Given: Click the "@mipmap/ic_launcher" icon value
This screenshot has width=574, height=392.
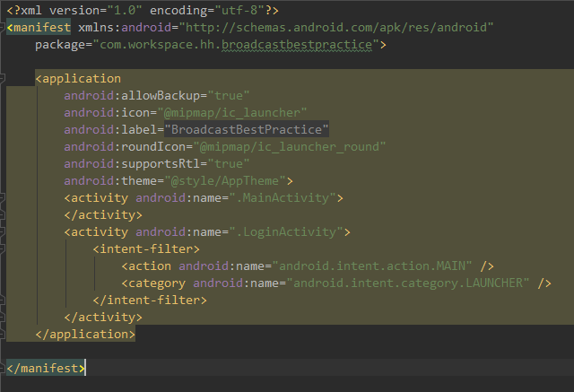Looking at the screenshot, I should [232, 112].
